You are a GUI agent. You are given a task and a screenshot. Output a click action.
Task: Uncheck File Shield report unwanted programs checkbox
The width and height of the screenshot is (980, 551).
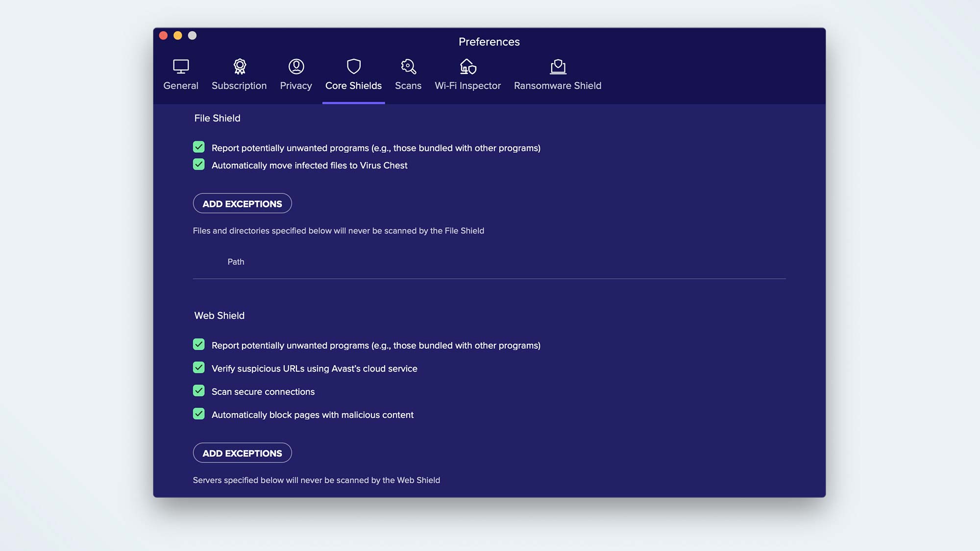[198, 147]
